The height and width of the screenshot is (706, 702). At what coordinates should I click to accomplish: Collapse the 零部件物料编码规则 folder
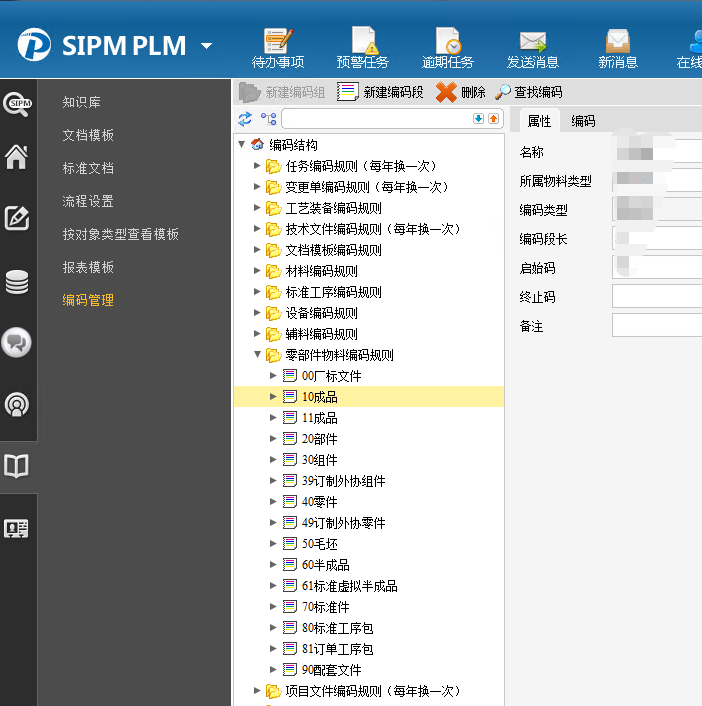(258, 355)
